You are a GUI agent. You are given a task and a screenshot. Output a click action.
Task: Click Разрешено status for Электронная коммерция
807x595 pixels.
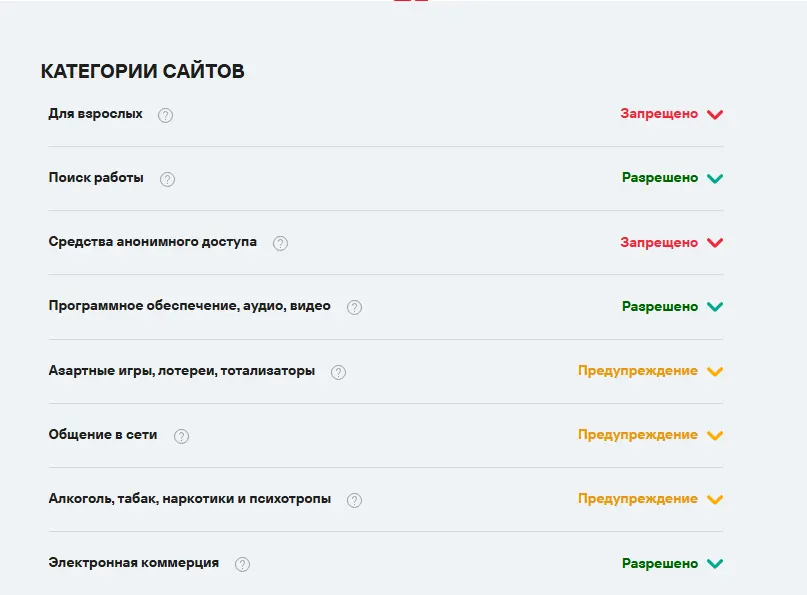[660, 563]
